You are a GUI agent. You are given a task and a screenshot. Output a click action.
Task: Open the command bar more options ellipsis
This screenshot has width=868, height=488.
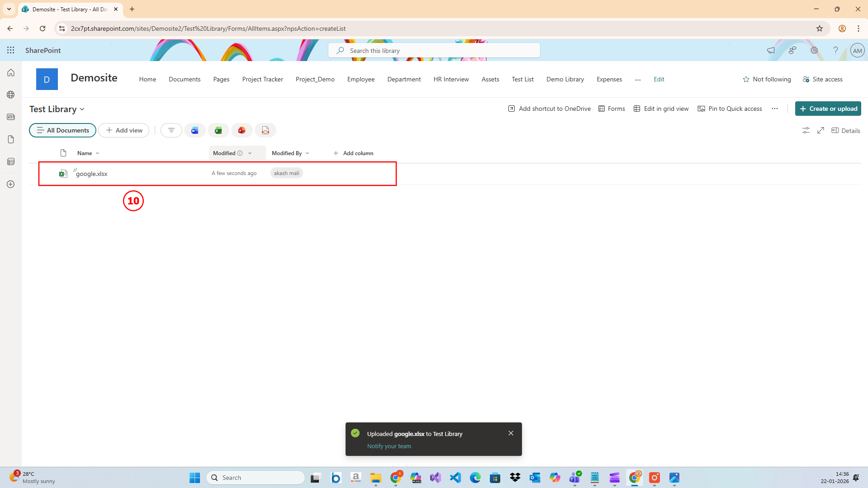(x=775, y=109)
